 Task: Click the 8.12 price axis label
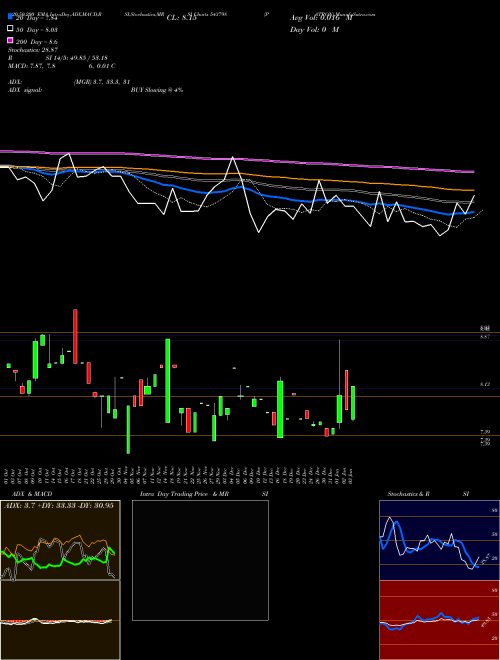(x=484, y=384)
